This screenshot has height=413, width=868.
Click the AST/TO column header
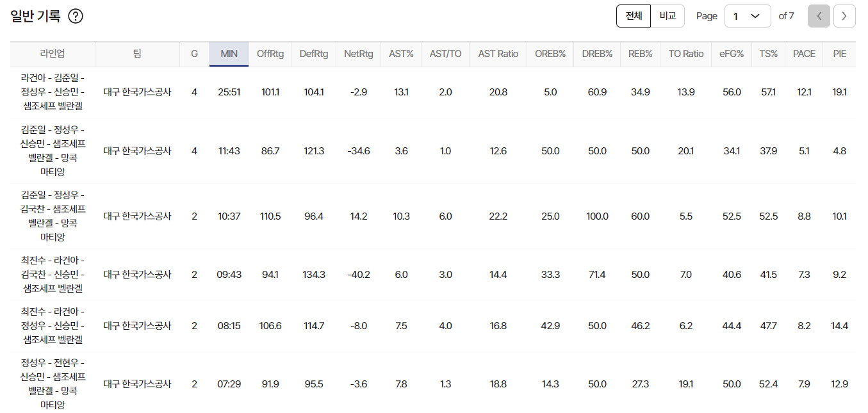click(x=445, y=54)
